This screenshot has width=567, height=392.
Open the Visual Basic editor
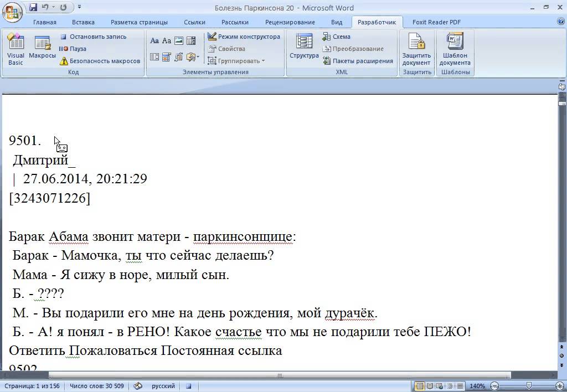16,49
